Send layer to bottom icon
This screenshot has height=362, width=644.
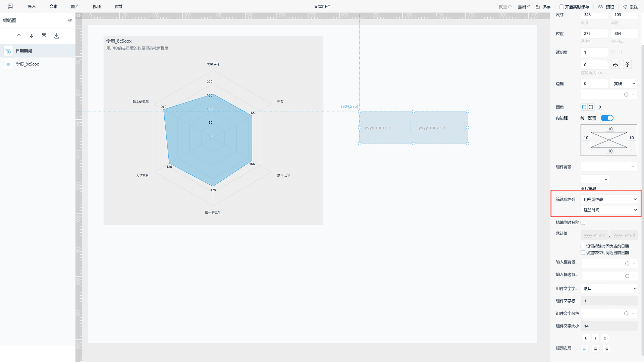(57, 36)
